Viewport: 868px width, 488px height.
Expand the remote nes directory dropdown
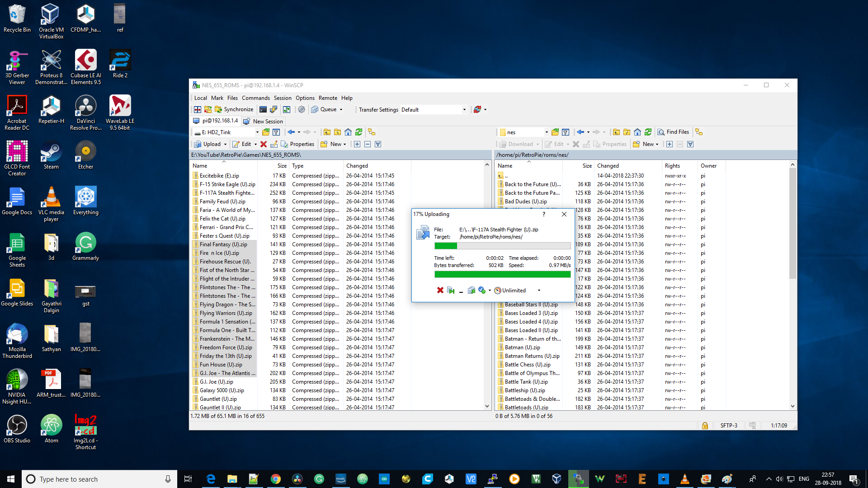click(x=547, y=131)
